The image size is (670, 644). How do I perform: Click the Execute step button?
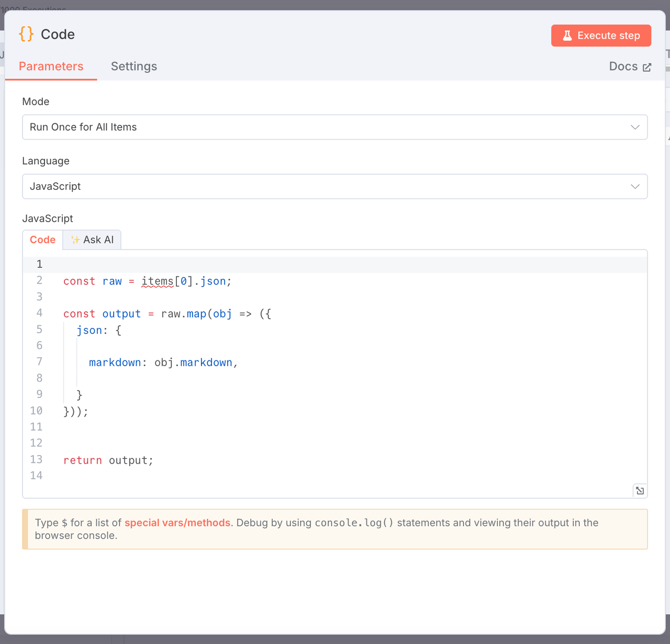(601, 36)
